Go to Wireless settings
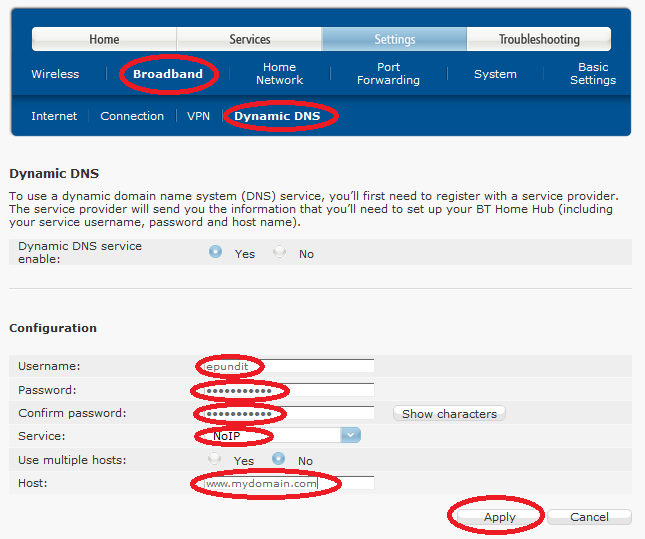The width and height of the screenshot is (645, 539). click(55, 74)
